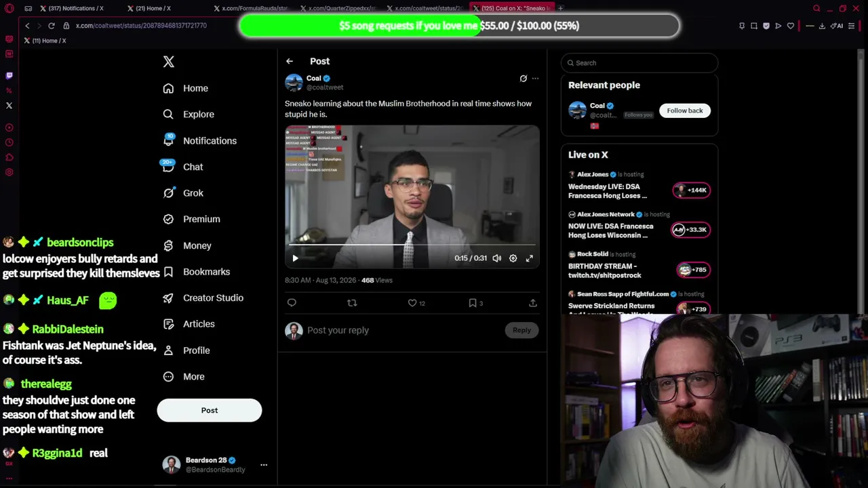Click the Post your reply field

tap(403, 330)
